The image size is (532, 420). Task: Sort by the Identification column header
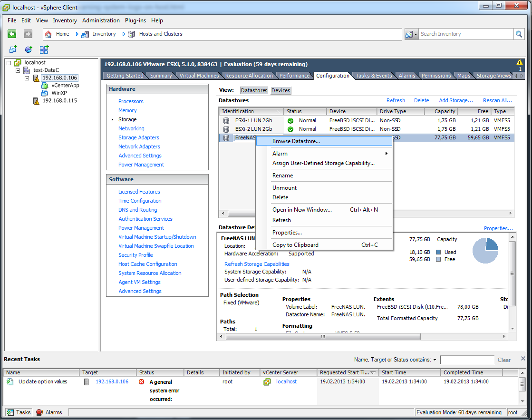click(x=251, y=111)
